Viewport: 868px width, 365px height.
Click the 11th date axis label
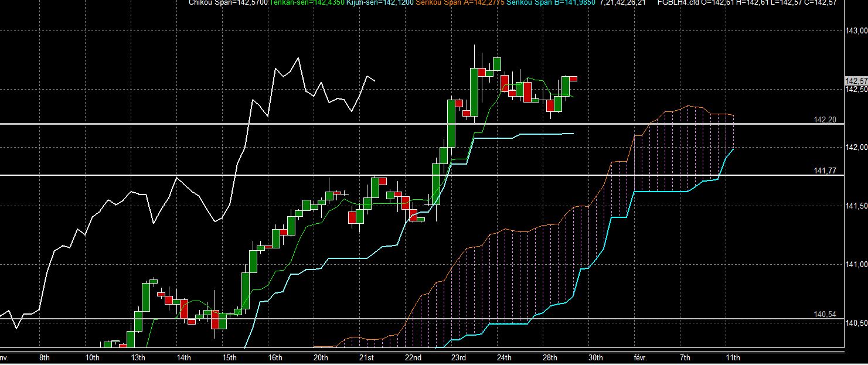coord(733,357)
